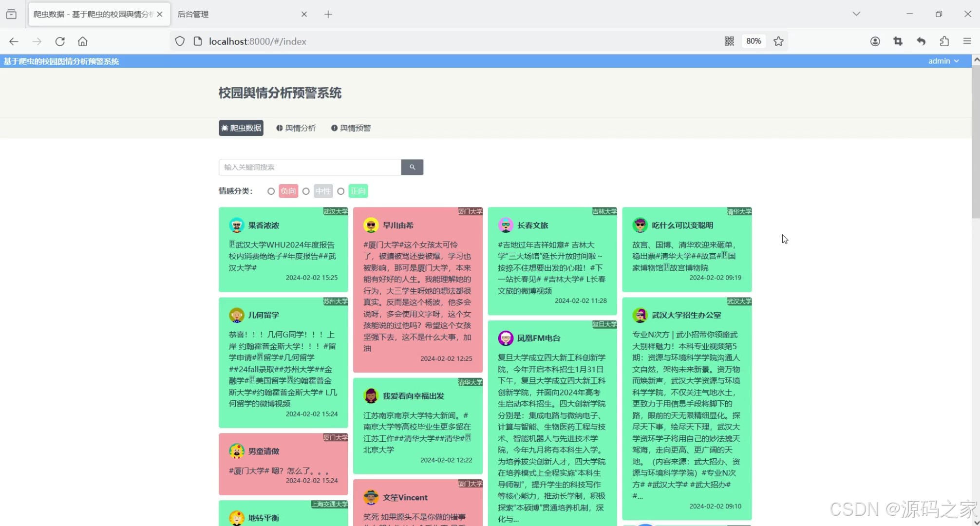Click the magnifier search button
This screenshot has width=980, height=526.
pyautogui.click(x=412, y=167)
